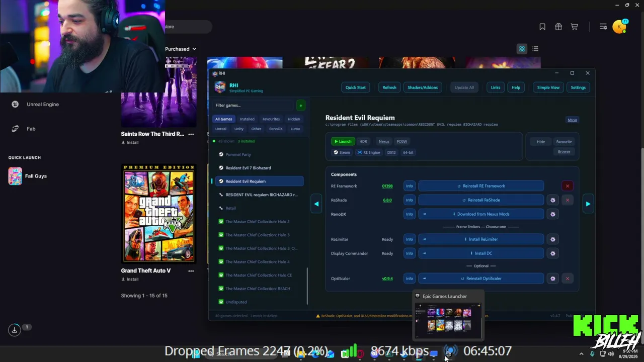
Task: Open Epic friends list icon
Action: 603,27
